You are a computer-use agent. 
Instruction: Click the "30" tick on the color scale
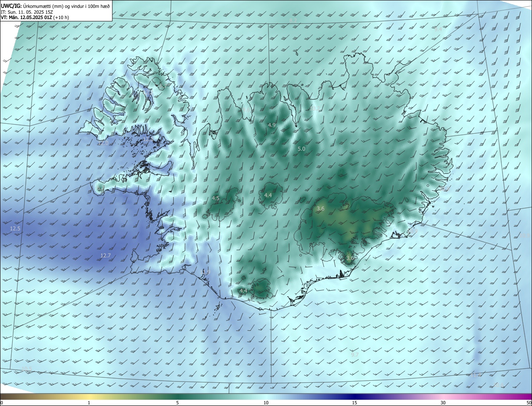(x=443, y=403)
